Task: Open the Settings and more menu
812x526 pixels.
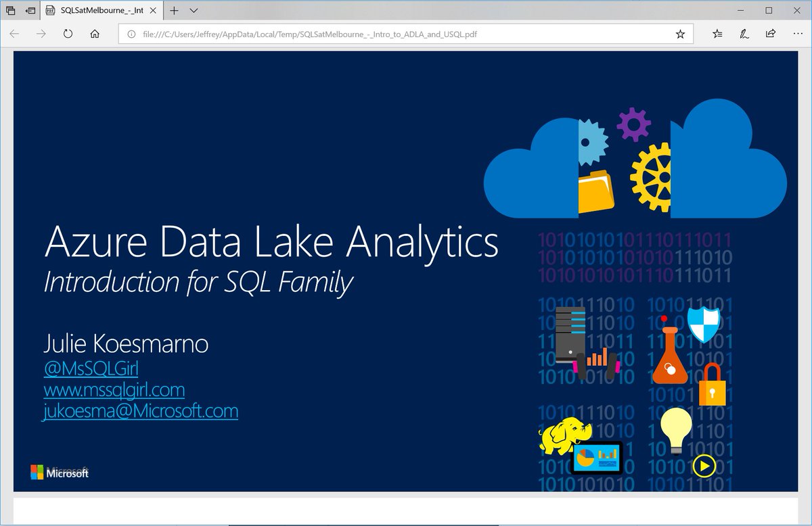Action: [798, 34]
